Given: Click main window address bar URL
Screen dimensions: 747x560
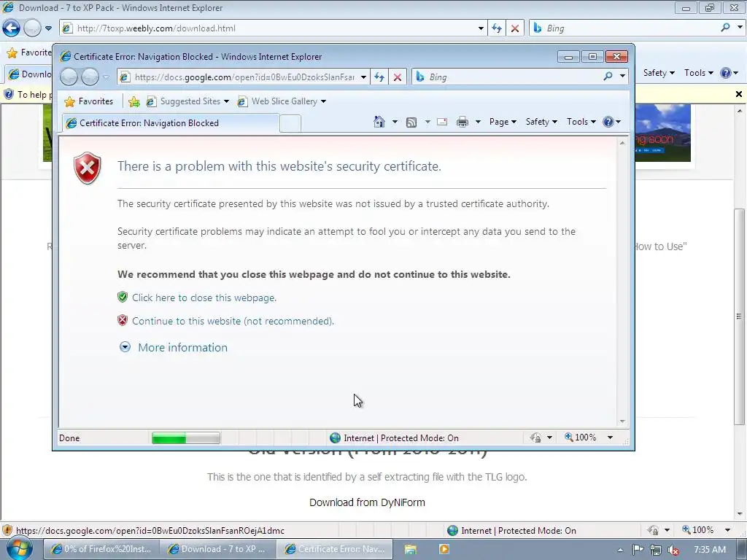Looking at the screenshot, I should [x=268, y=28].
